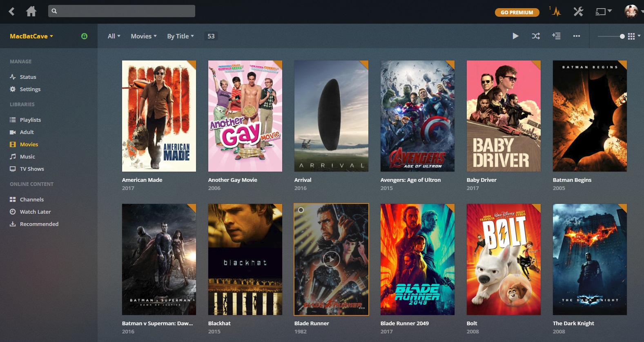This screenshot has height=342, width=644.
Task: Open the Blackhat movie poster
Action: click(245, 259)
